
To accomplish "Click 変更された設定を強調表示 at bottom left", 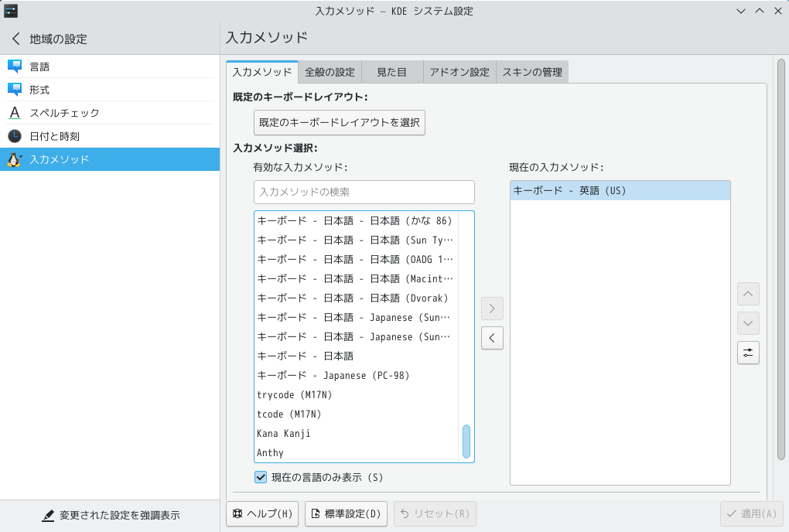I will 110,515.
